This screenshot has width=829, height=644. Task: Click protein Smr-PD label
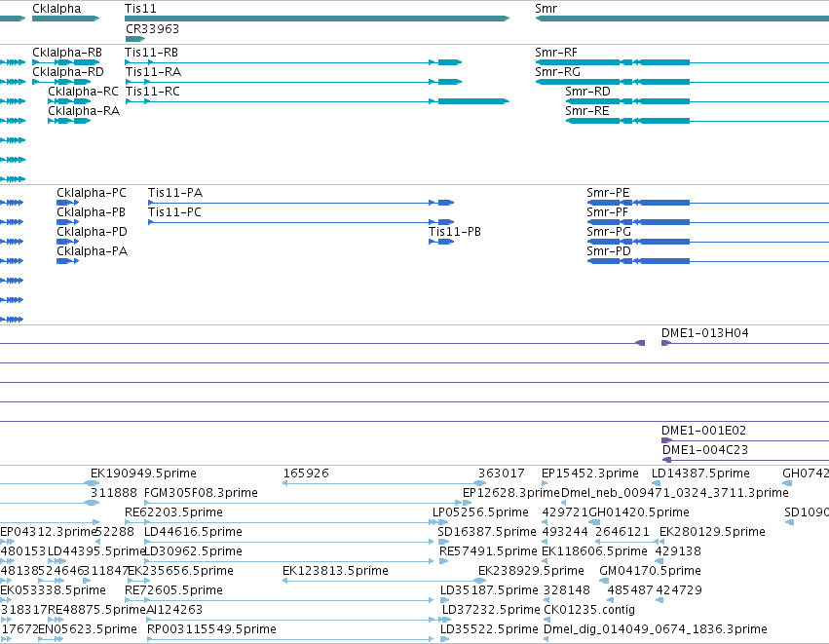click(x=609, y=251)
